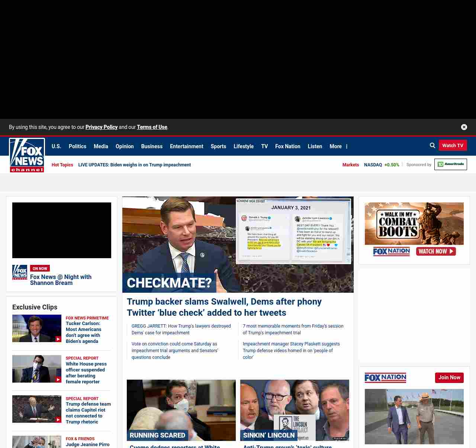The height and width of the screenshot is (448, 476).
Task: Play the Tucker Carlson clip thumbnail
Action: tap(37, 328)
